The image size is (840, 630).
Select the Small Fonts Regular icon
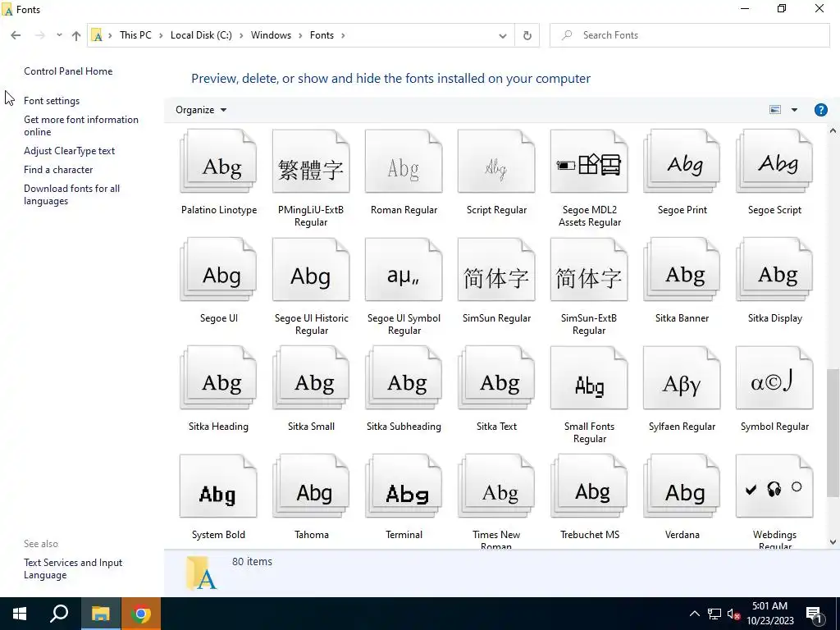tap(589, 377)
